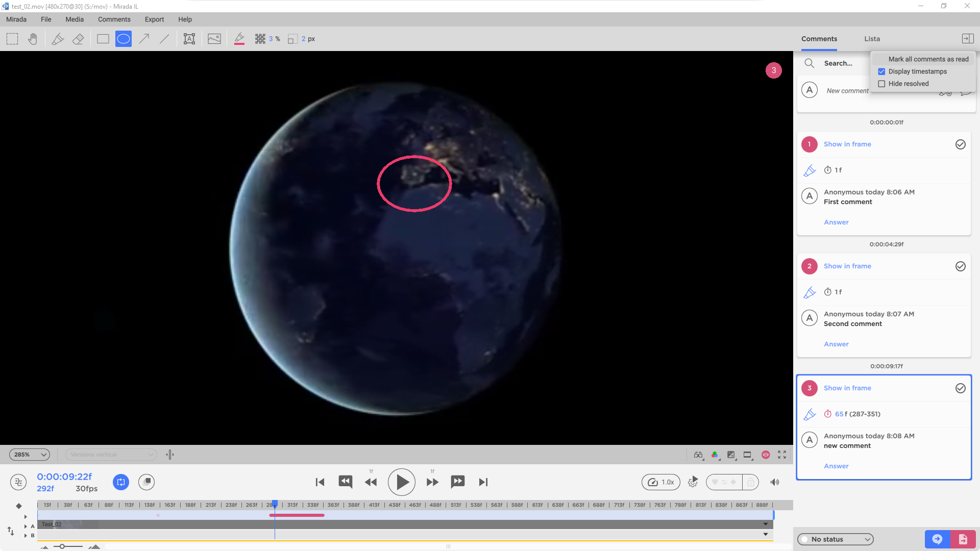980x551 pixels.
Task: Select the eraser tool
Action: [78, 39]
